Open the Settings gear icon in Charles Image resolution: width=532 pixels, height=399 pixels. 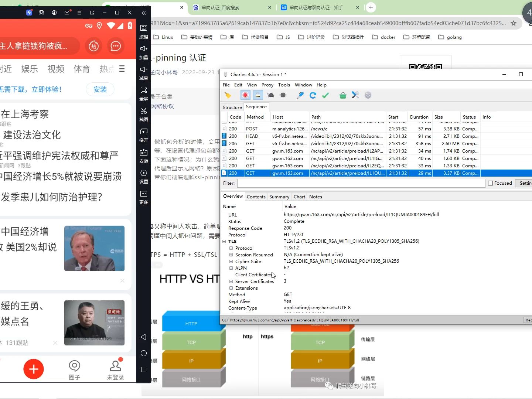click(x=368, y=95)
